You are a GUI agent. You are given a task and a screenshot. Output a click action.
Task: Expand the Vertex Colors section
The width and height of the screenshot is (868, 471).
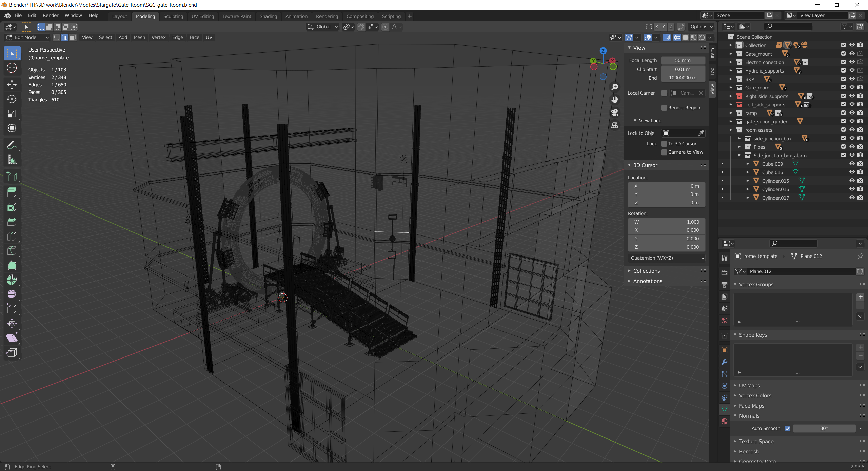coord(755,396)
